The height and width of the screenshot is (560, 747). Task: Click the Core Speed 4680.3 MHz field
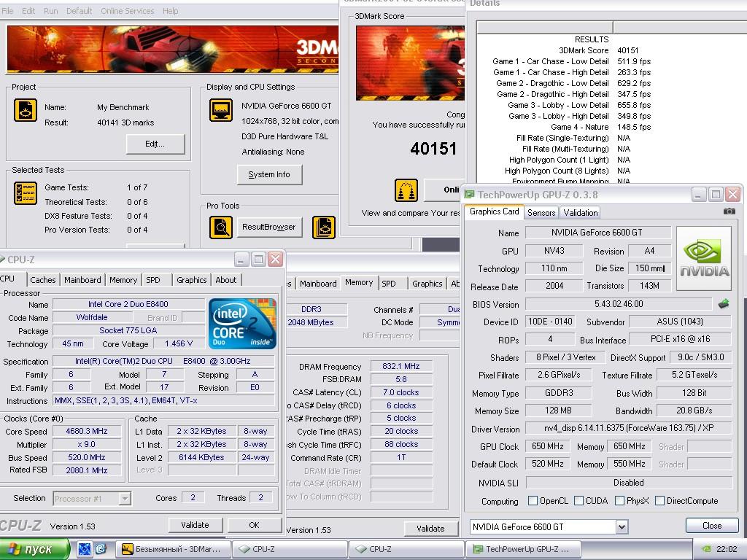(87, 431)
